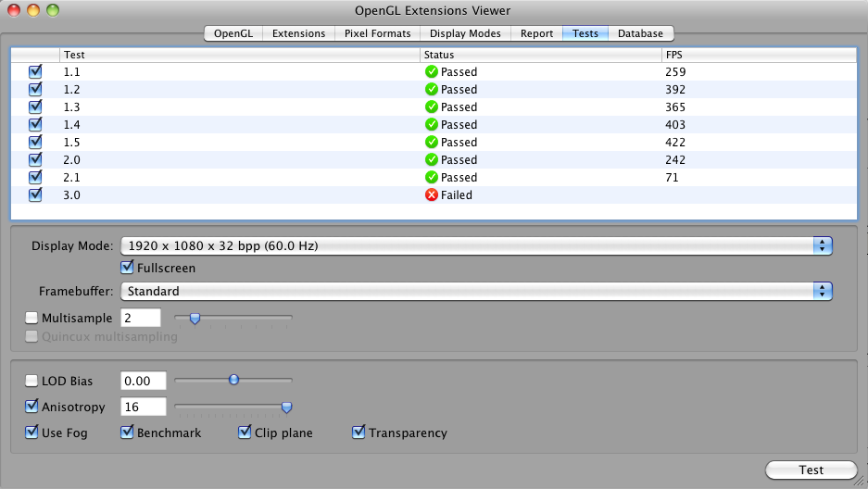
Task: Open the Display Mode dropdown
Action: tap(476, 246)
